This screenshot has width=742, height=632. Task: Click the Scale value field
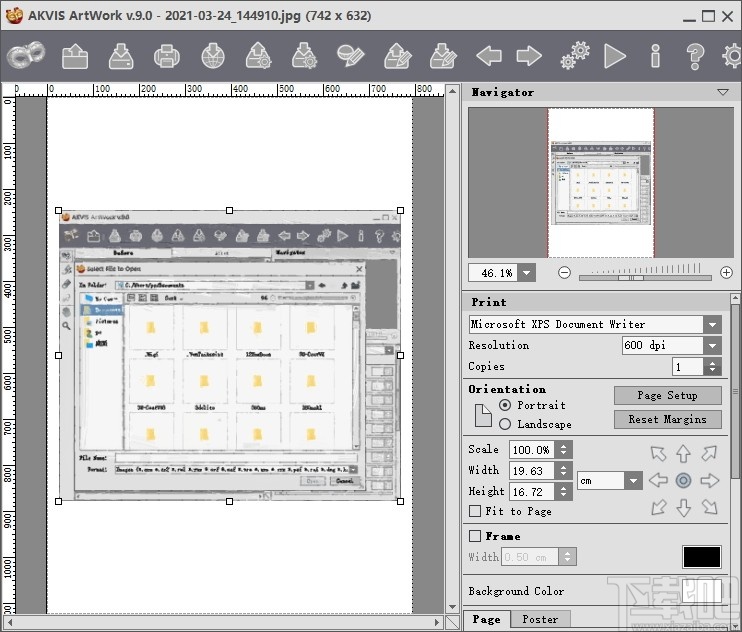click(x=532, y=449)
